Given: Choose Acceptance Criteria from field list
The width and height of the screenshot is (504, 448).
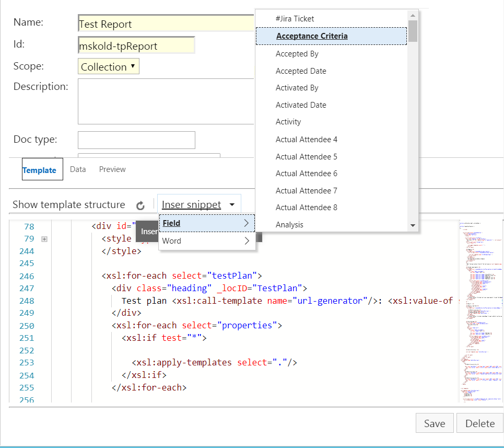Looking at the screenshot, I should click(312, 36).
